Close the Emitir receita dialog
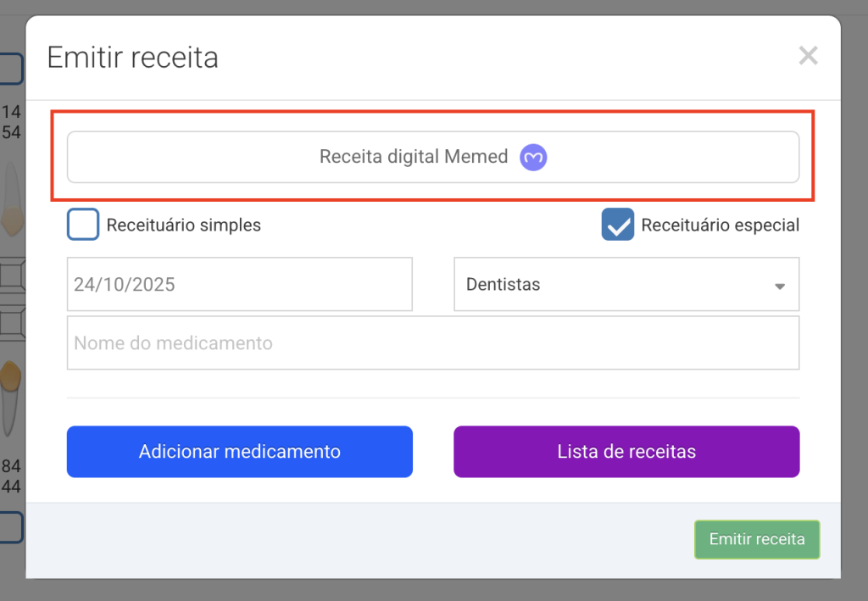The height and width of the screenshot is (601, 868). [808, 56]
